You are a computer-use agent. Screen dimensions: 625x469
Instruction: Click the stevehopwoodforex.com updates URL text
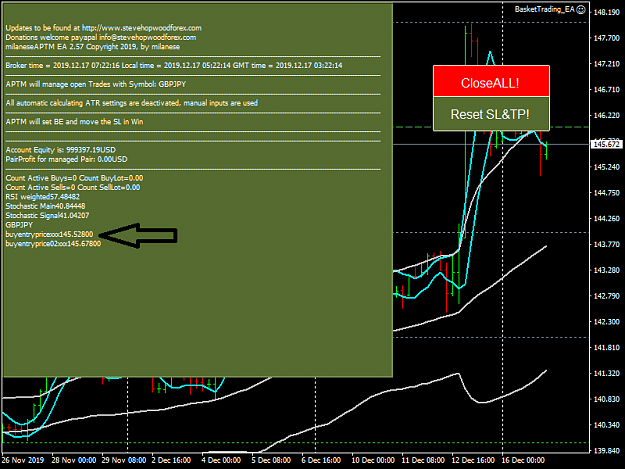tap(142, 28)
